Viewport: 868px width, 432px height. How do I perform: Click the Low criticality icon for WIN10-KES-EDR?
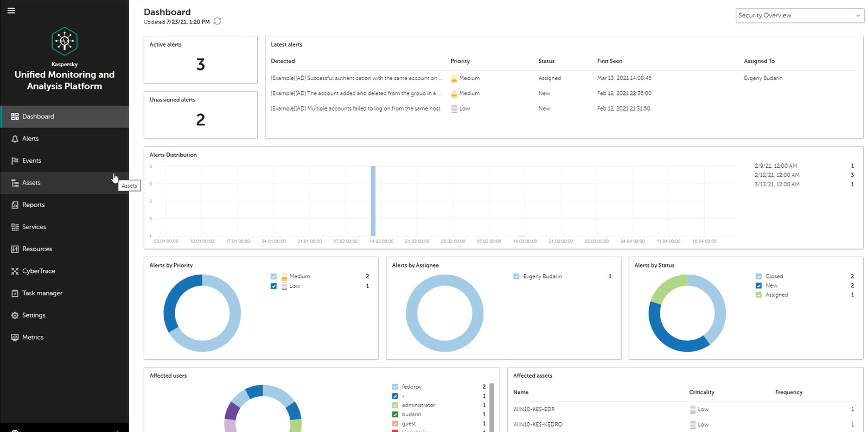pyautogui.click(x=693, y=409)
